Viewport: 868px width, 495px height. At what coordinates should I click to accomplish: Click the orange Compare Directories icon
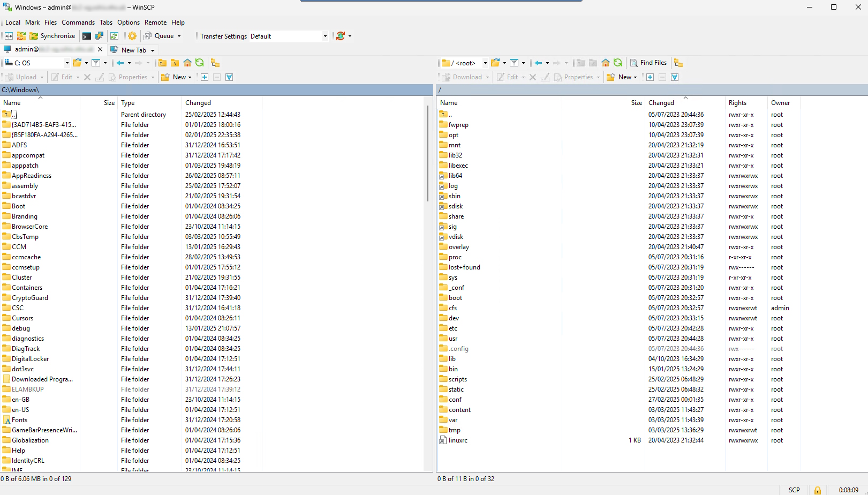[21, 36]
